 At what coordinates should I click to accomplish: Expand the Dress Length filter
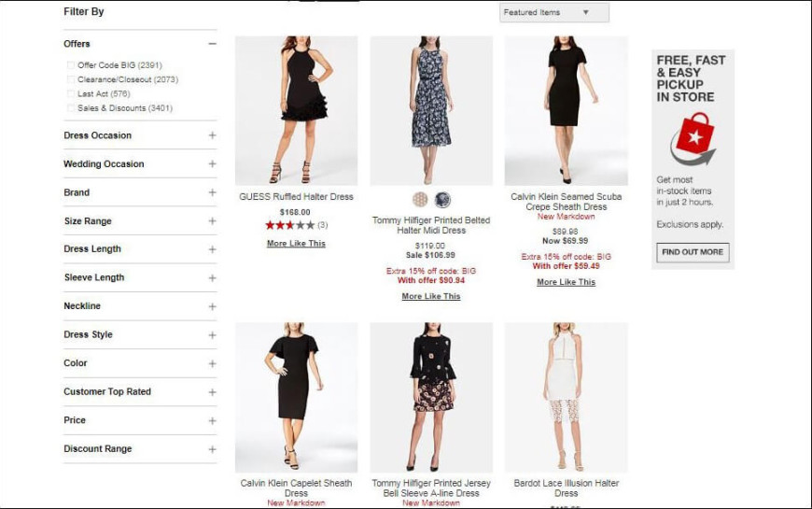pos(212,249)
